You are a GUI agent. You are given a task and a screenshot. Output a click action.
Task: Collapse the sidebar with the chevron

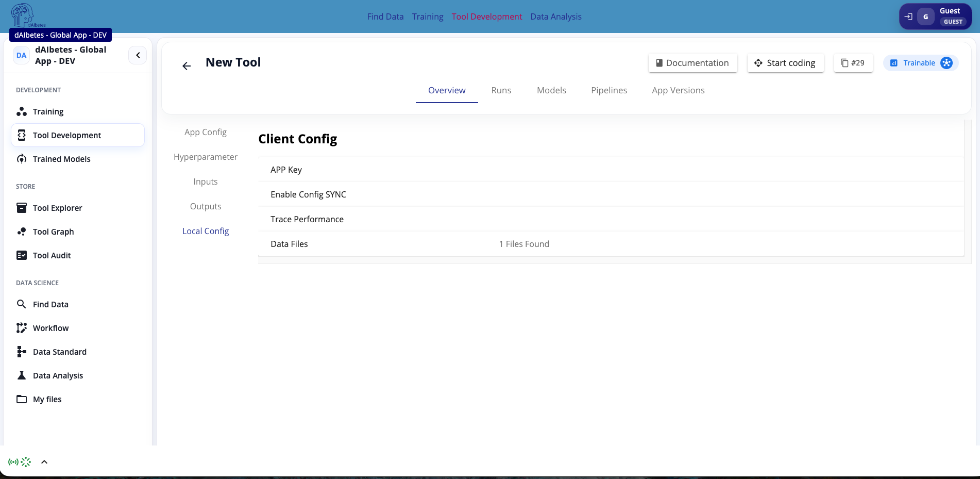[138, 55]
